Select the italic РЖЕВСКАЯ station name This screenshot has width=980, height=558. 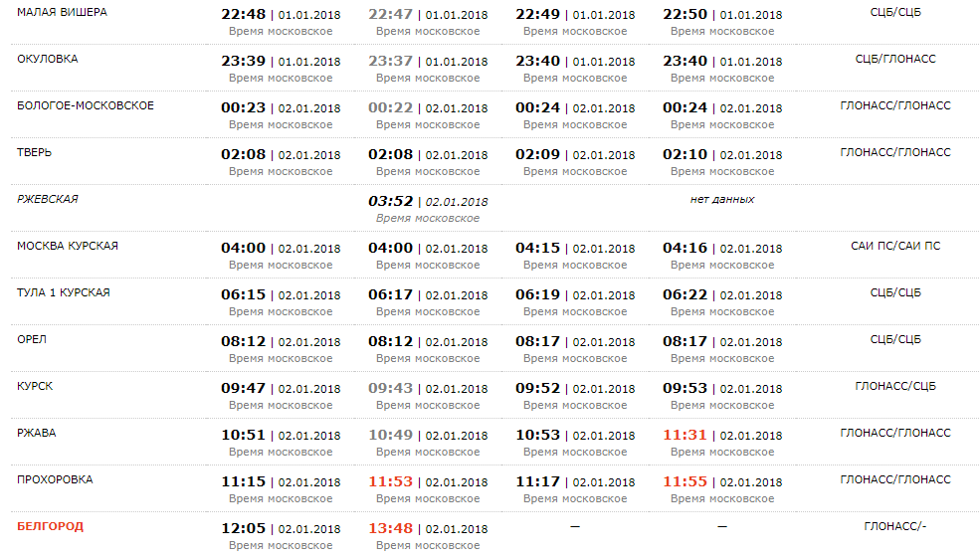[x=47, y=199]
